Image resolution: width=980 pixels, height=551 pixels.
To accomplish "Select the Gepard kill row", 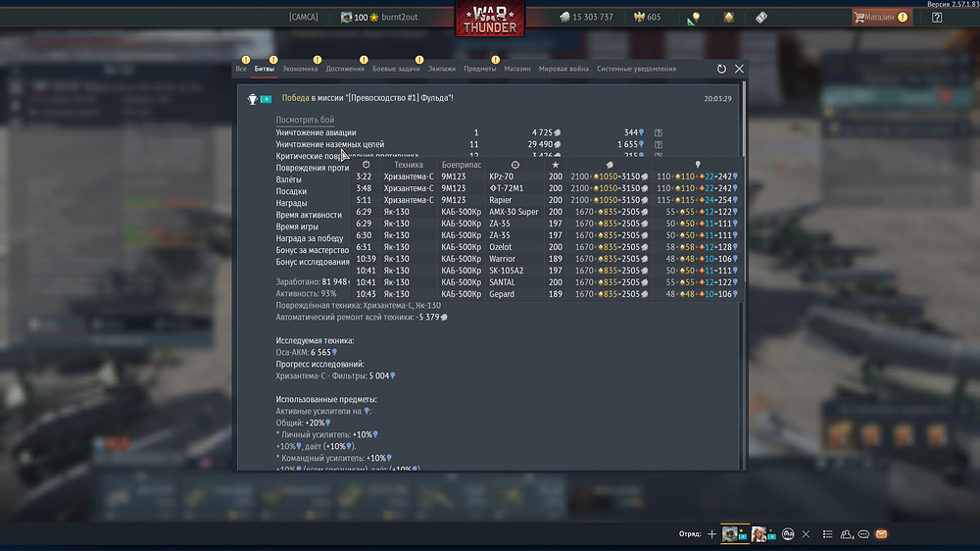I will [547, 294].
